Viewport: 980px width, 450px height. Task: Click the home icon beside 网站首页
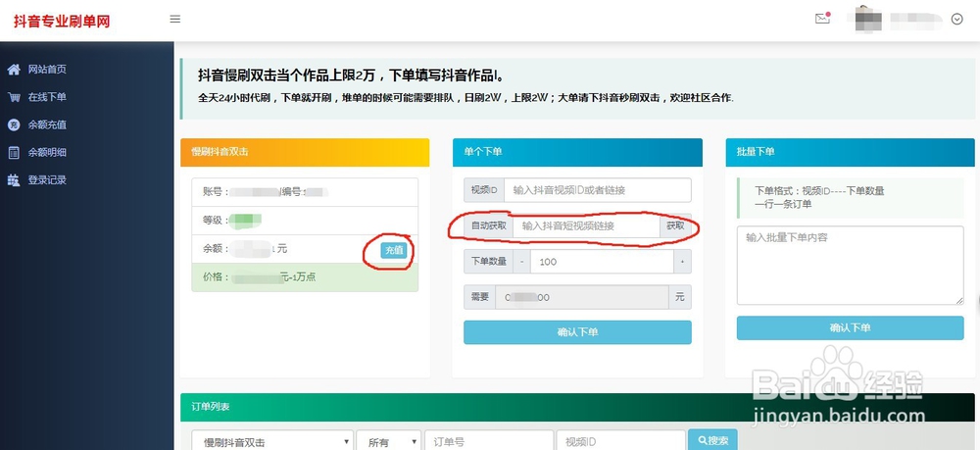coord(13,70)
